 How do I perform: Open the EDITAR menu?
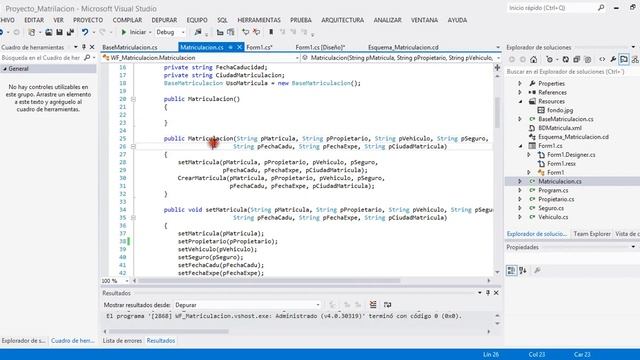tap(34, 20)
